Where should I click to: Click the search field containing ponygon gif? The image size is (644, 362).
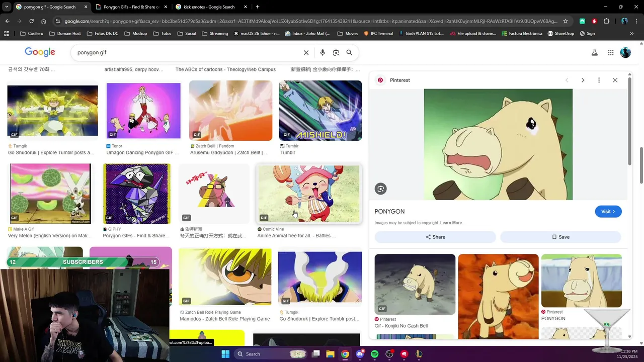pos(186,52)
